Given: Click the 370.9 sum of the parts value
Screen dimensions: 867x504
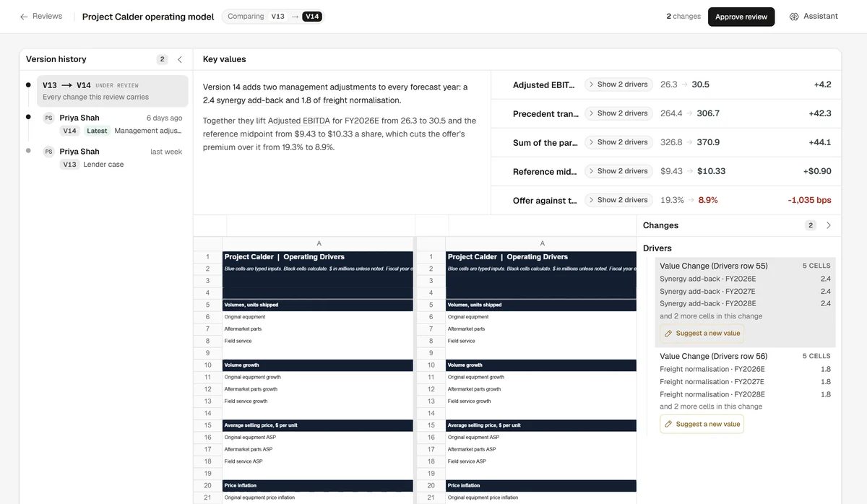Looking at the screenshot, I should pos(708,142).
